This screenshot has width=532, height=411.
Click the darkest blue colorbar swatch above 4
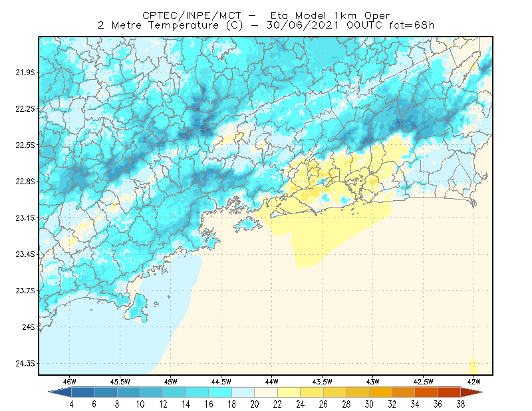82,392
